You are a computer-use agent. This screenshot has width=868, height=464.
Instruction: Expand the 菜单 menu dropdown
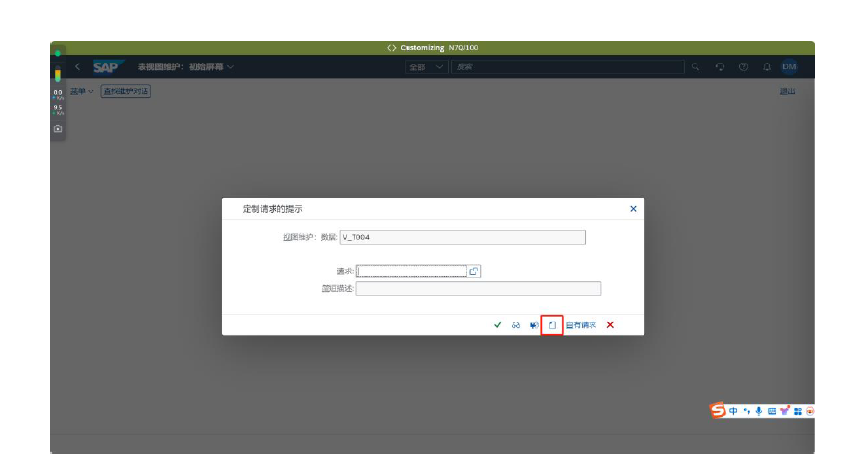pyautogui.click(x=82, y=91)
